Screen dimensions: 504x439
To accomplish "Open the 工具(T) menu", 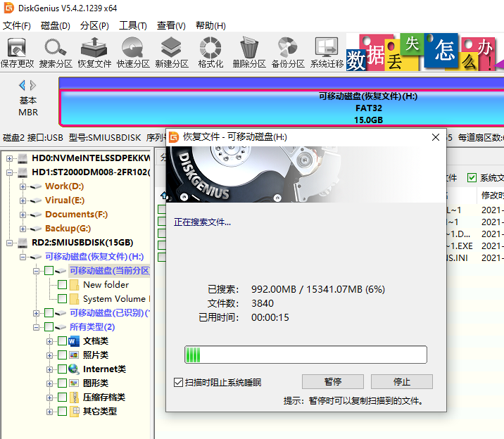I will 133,26.
